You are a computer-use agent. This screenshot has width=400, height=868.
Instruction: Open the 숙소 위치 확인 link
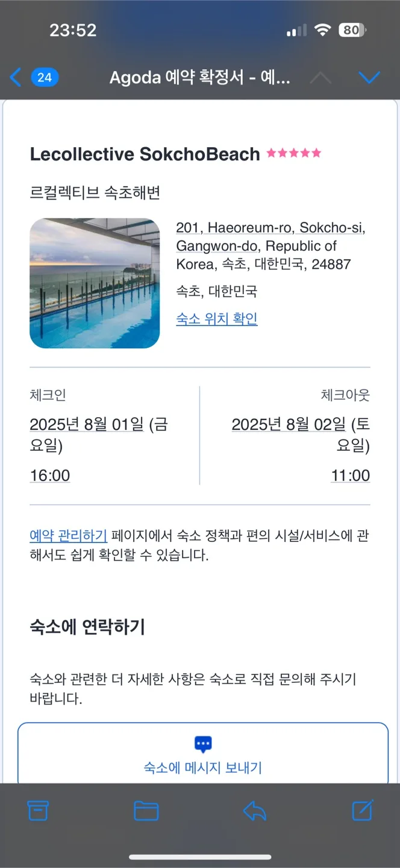(217, 319)
